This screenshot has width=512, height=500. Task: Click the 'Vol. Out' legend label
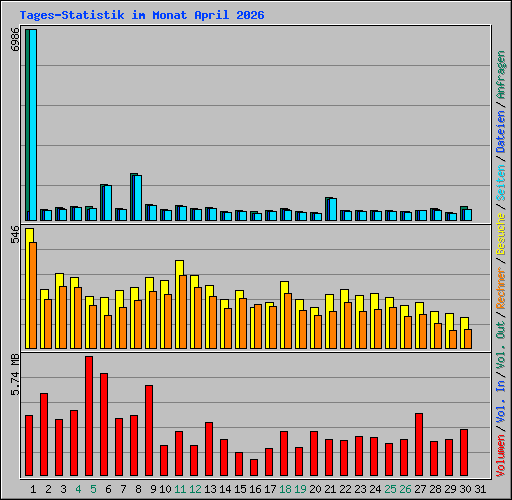[x=501, y=344]
